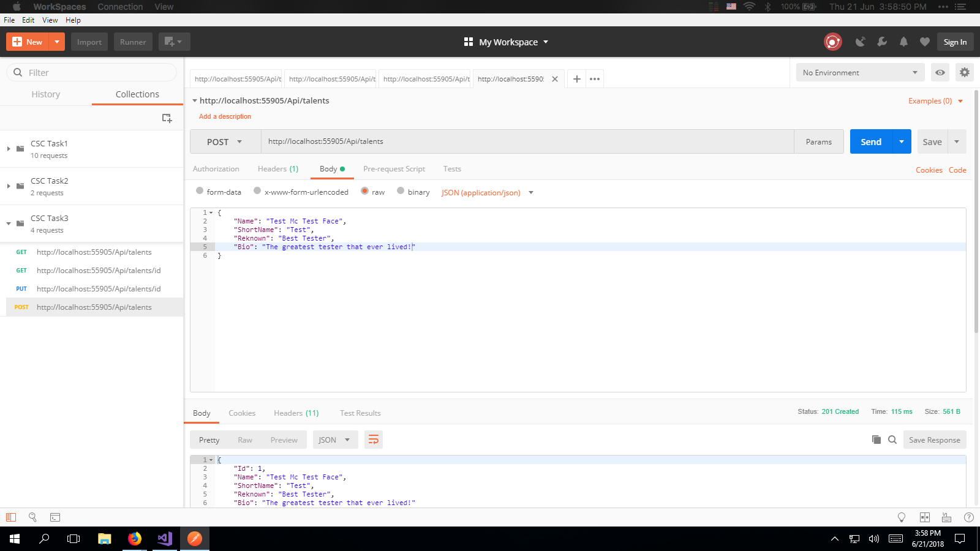Open the No Environment dropdown
Viewport: 980px width, 551px height.
[x=860, y=72]
